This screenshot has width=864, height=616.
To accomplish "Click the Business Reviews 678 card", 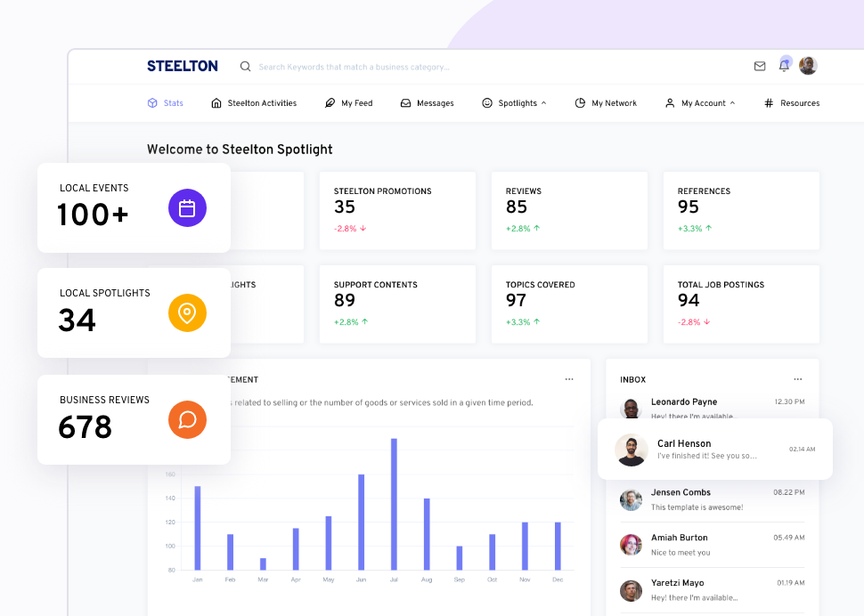I will [134, 420].
